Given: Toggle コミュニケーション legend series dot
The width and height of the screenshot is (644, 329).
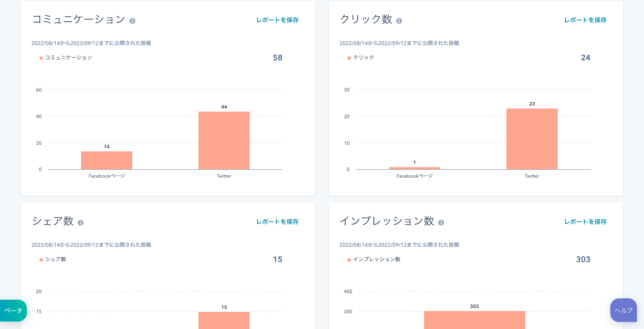Looking at the screenshot, I should [x=41, y=58].
